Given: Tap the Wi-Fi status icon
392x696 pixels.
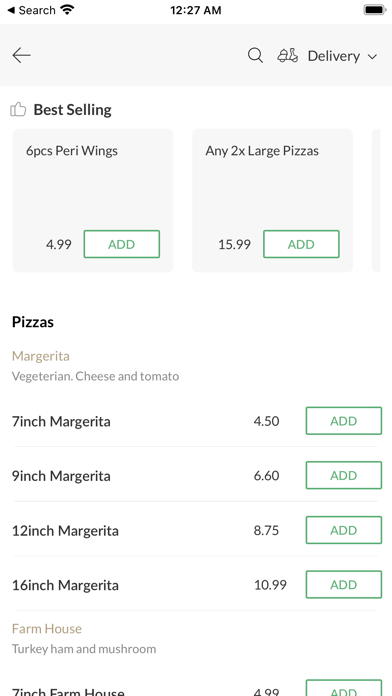Looking at the screenshot, I should pyautogui.click(x=67, y=10).
